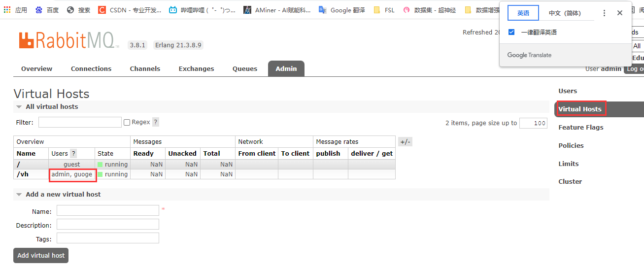This screenshot has height=269, width=644.
Task: Click the Filter input field
Action: (80, 122)
